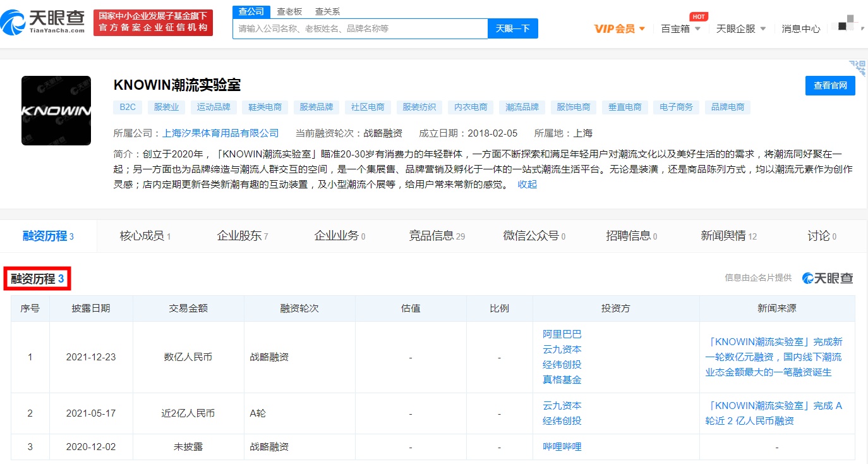Viewport: 868px width, 464px height.
Task: Open the 讨论 tab
Action: coord(822,236)
